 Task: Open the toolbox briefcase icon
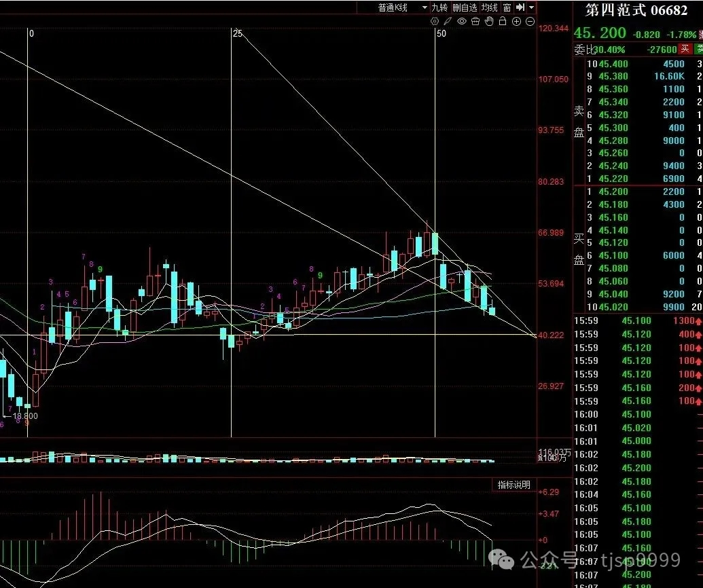[475, 21]
